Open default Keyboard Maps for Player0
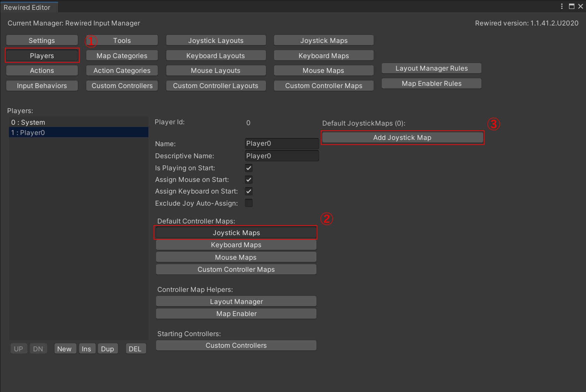The width and height of the screenshot is (586, 392). point(236,245)
